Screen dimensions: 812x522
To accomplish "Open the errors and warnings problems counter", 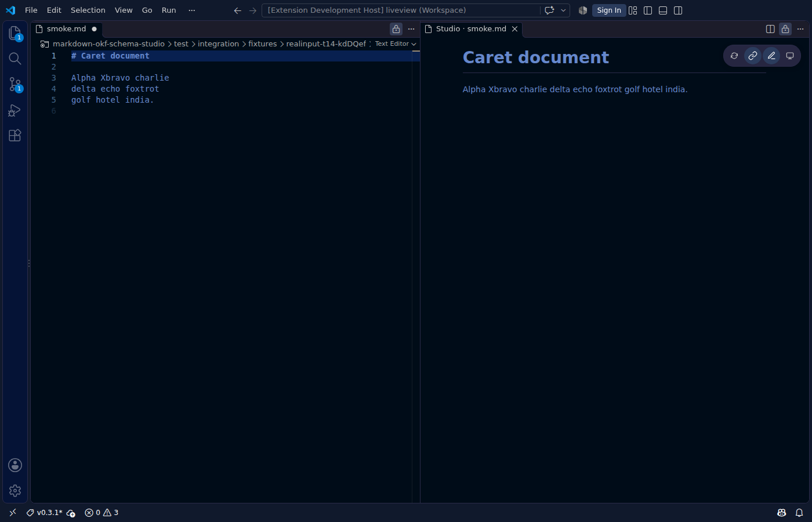I will [101, 513].
